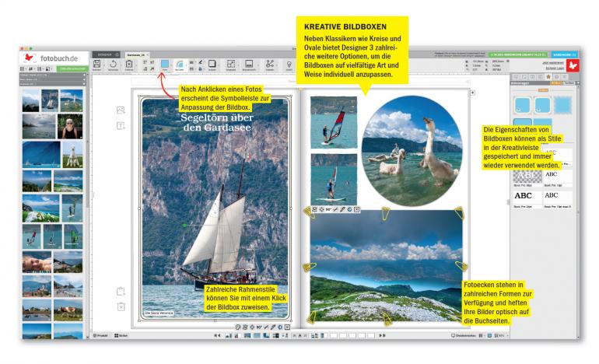599x364 pixels.
Task: Click the red butterfly logo button
Action: 573,65
